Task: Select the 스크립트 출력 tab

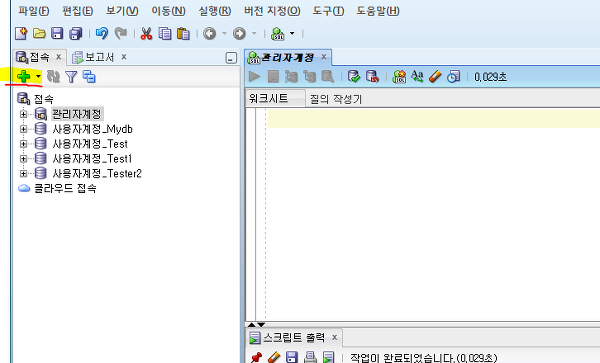Action: pos(294,338)
